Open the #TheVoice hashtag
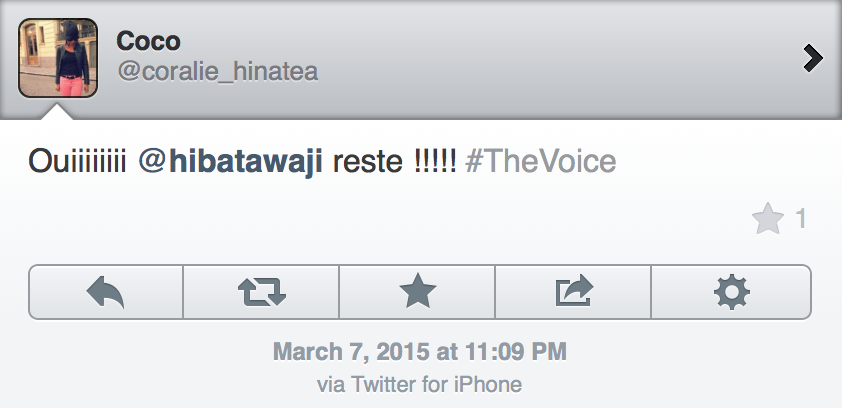The image size is (842, 408). click(540, 163)
